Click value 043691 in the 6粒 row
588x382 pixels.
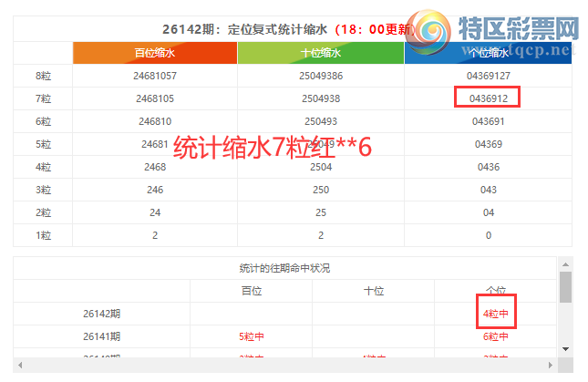pyautogui.click(x=489, y=121)
